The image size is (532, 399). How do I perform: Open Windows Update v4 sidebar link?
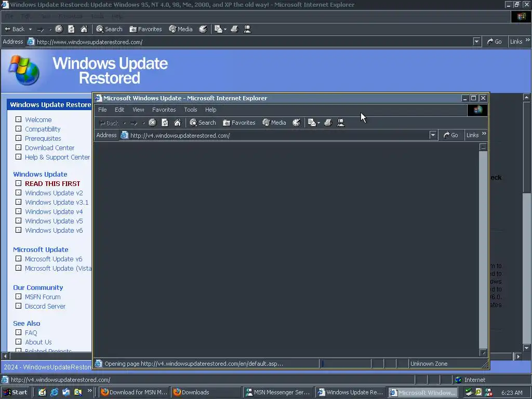[54, 212]
